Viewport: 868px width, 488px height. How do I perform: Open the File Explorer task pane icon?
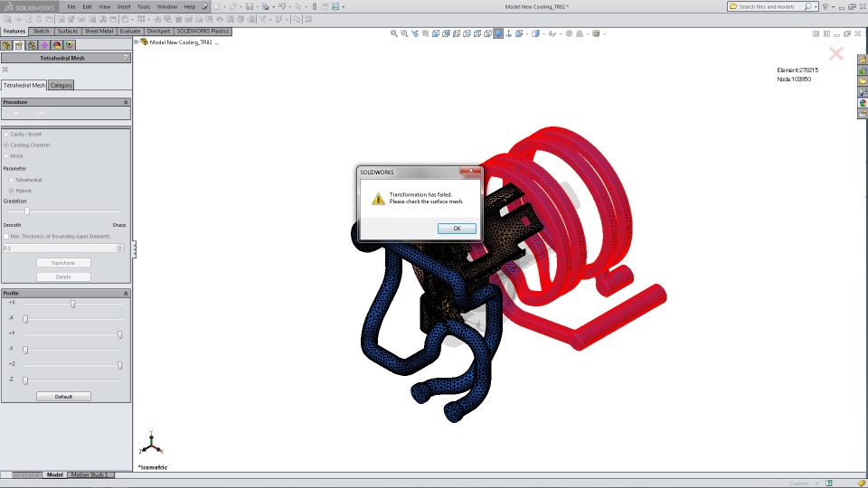tap(863, 81)
